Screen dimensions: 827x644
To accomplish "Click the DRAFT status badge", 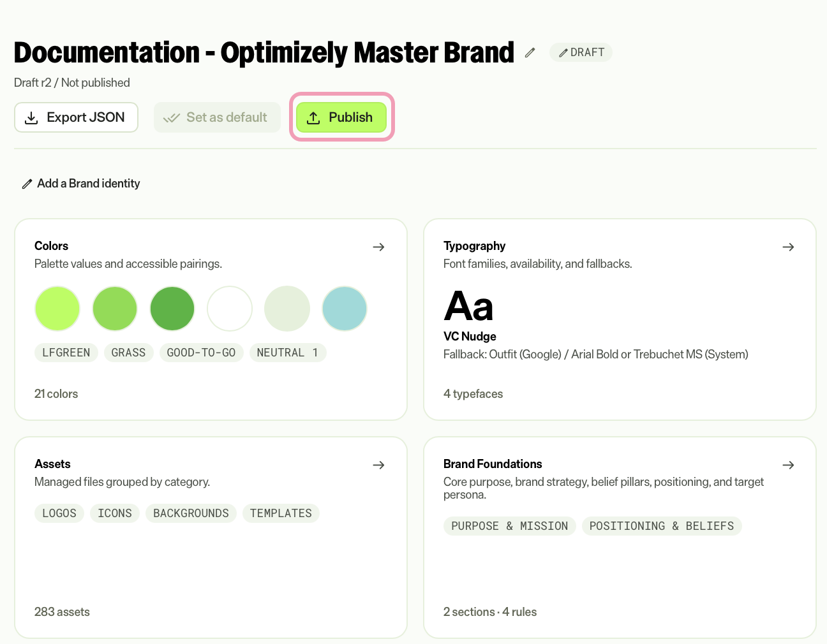I will click(581, 52).
